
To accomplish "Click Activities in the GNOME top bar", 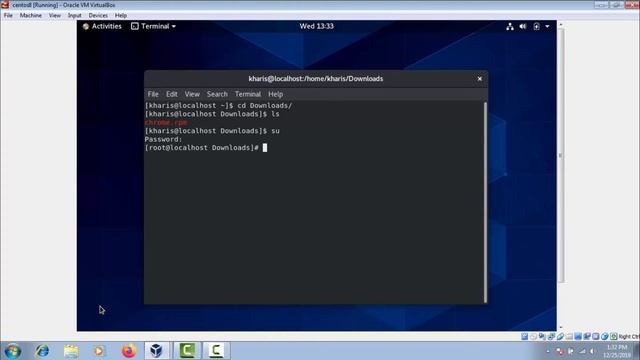I will pyautogui.click(x=102, y=26).
